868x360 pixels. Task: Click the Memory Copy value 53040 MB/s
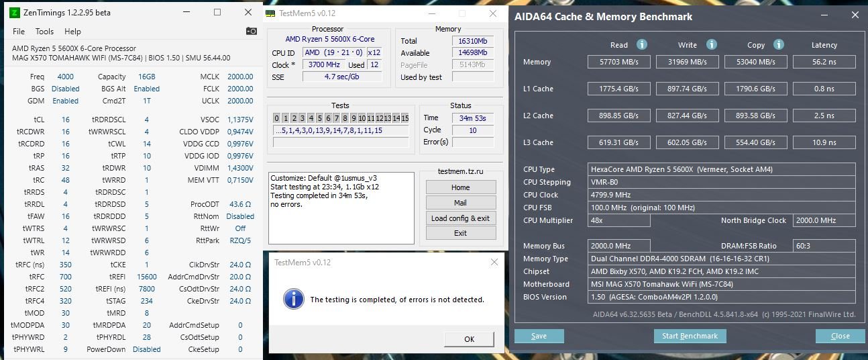coord(755,62)
